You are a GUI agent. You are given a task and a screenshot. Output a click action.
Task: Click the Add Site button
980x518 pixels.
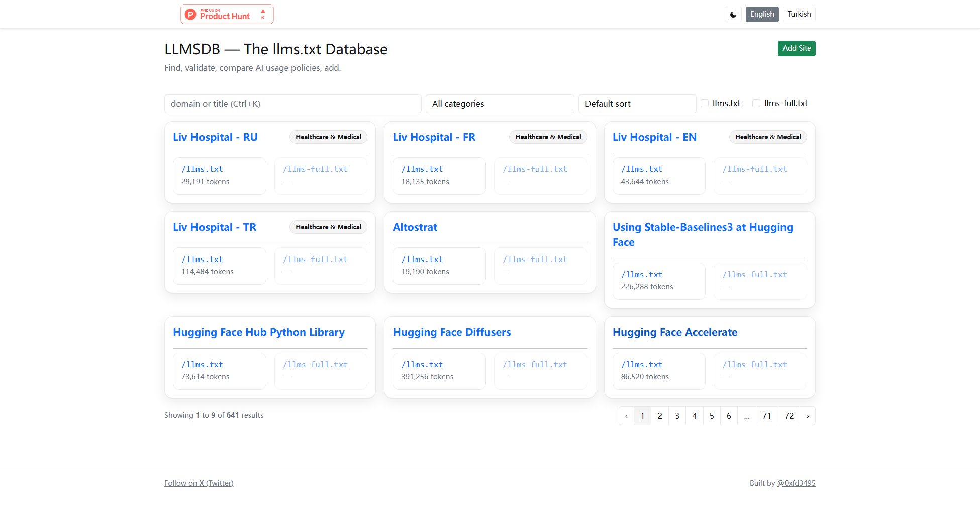pyautogui.click(x=797, y=48)
